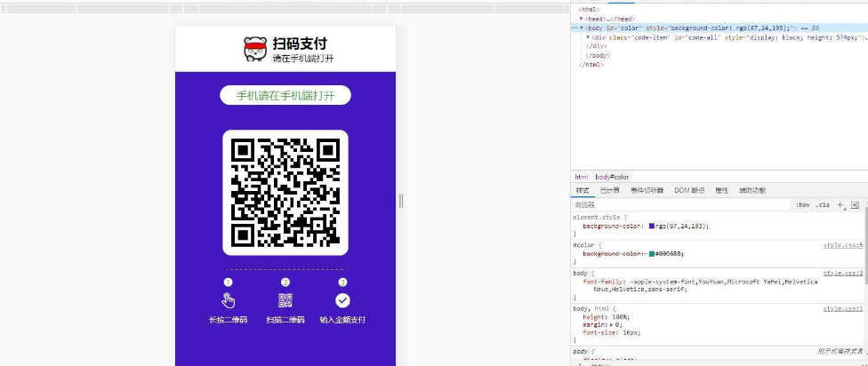Expand the head element node
The width and height of the screenshot is (868, 366).
click(582, 19)
